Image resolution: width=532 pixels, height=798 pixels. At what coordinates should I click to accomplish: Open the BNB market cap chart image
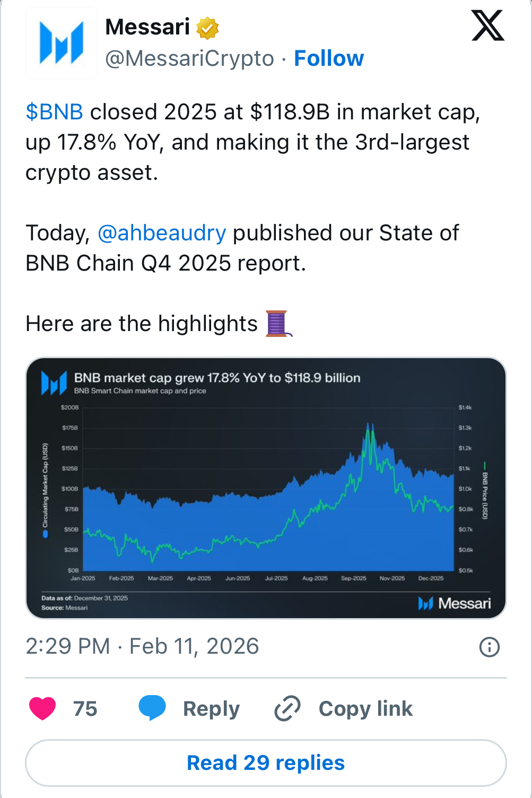tap(266, 488)
